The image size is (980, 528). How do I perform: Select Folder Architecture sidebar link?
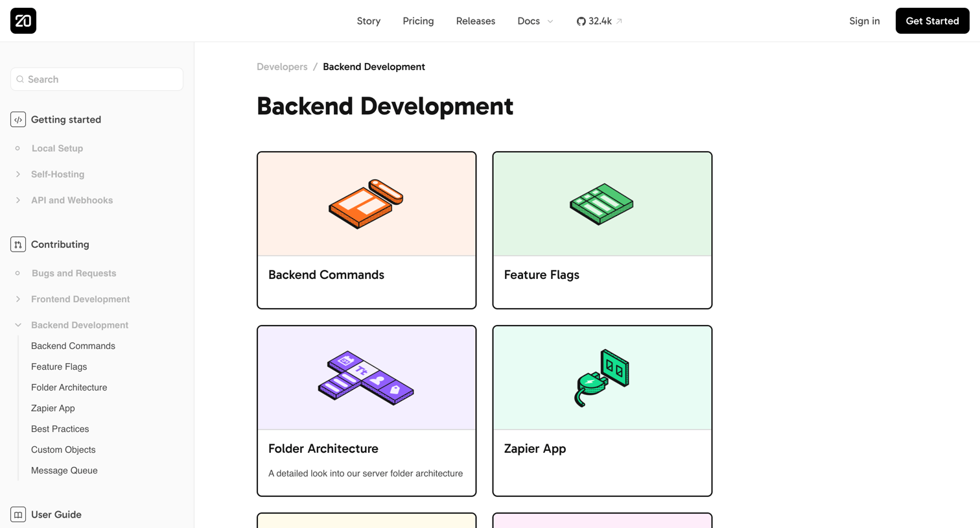(x=69, y=387)
